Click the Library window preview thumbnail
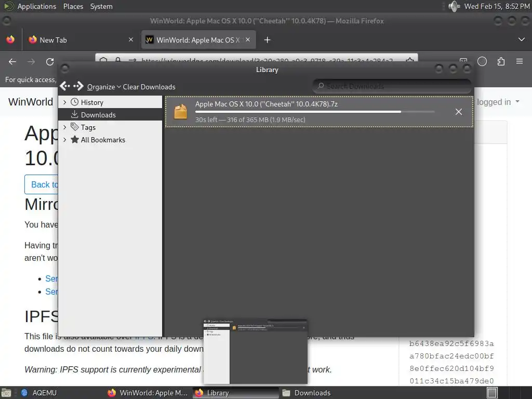This screenshot has width=532, height=399. pos(255,352)
